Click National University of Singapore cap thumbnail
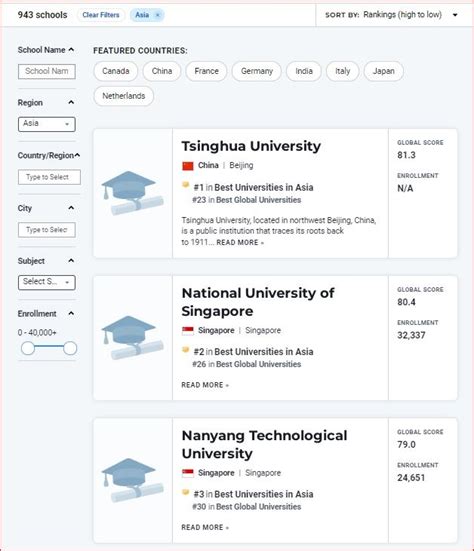 click(x=132, y=338)
